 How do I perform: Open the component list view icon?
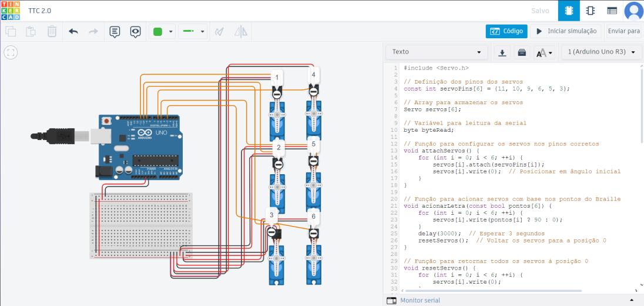(x=612, y=11)
